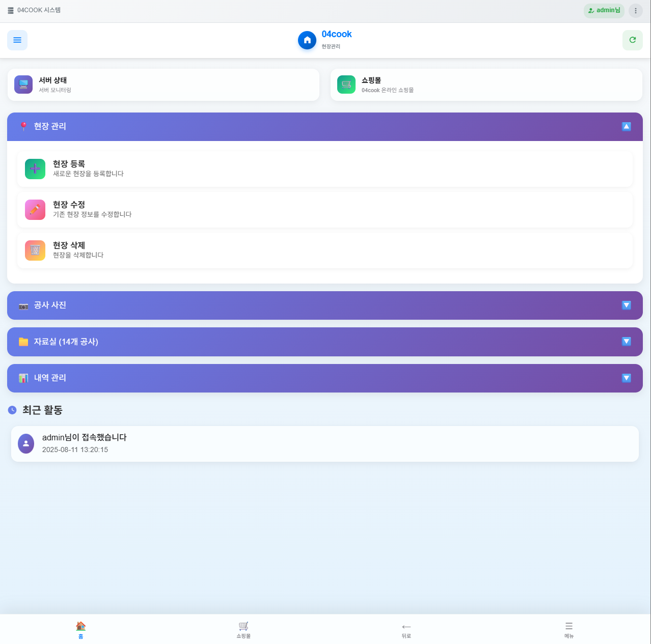The height and width of the screenshot is (644, 651).
Task: Go to 홈 tab in bottom navigation
Action: click(80, 630)
